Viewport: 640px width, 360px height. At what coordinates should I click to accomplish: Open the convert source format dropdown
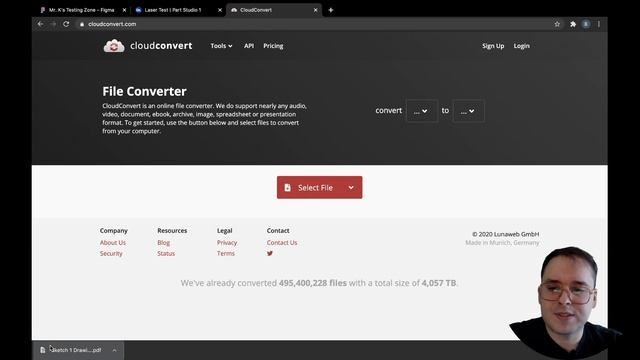pyautogui.click(x=422, y=111)
